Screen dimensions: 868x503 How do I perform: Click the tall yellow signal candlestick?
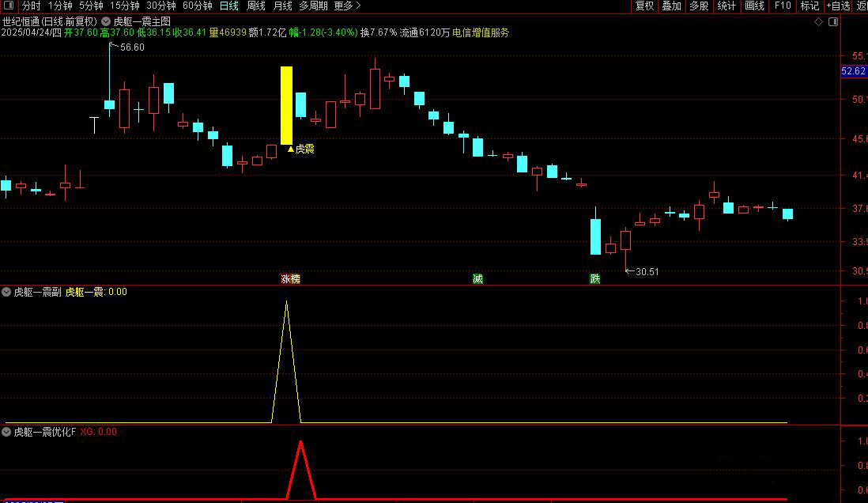286,105
